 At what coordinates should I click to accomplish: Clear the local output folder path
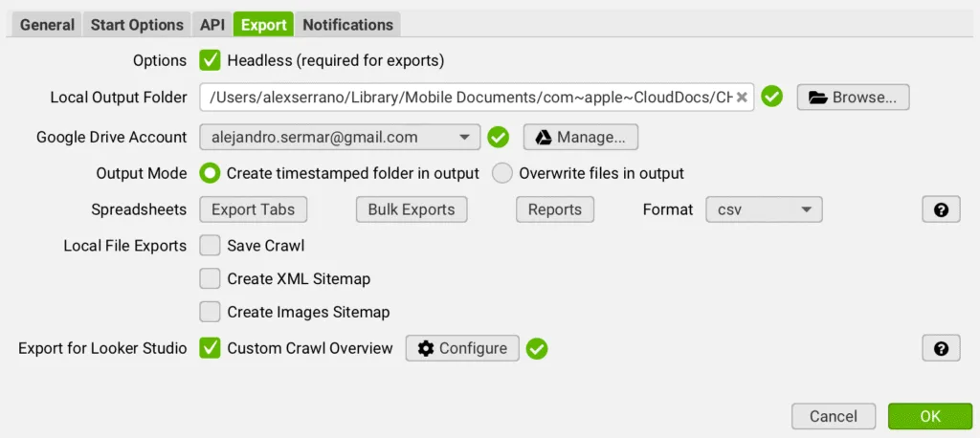pos(742,98)
